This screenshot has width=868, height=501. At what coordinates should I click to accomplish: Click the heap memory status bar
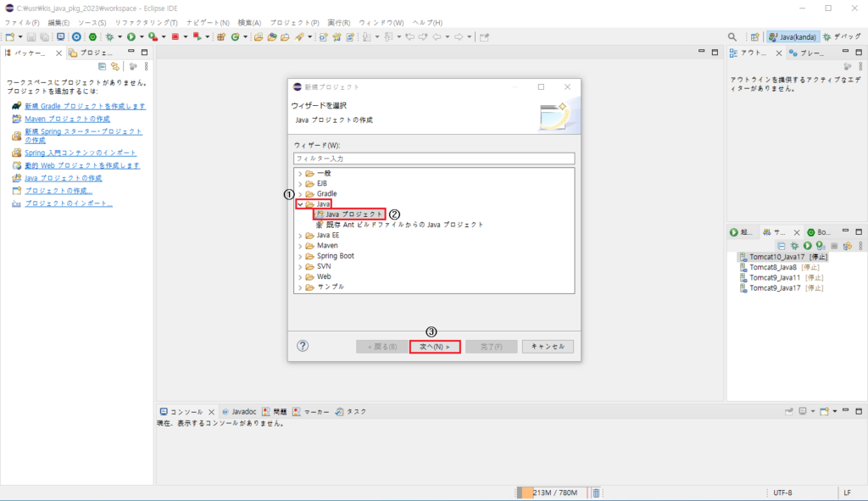552,493
